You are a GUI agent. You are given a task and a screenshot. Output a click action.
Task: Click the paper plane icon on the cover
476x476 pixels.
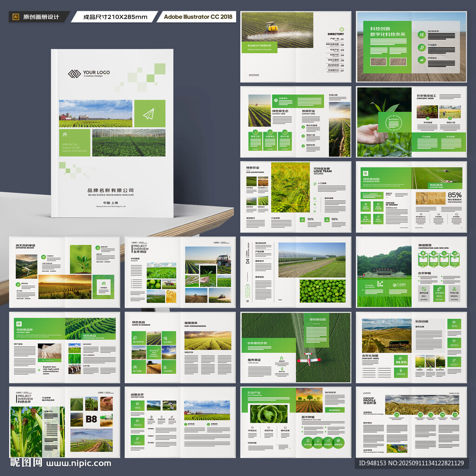(x=149, y=114)
